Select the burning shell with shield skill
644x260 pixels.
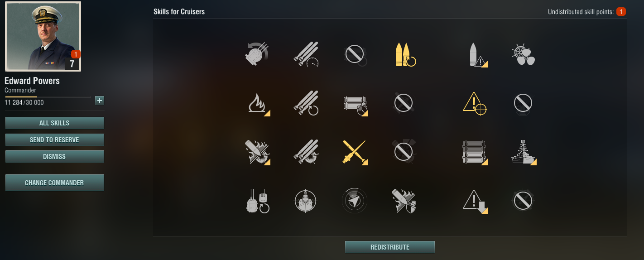pos(404,201)
